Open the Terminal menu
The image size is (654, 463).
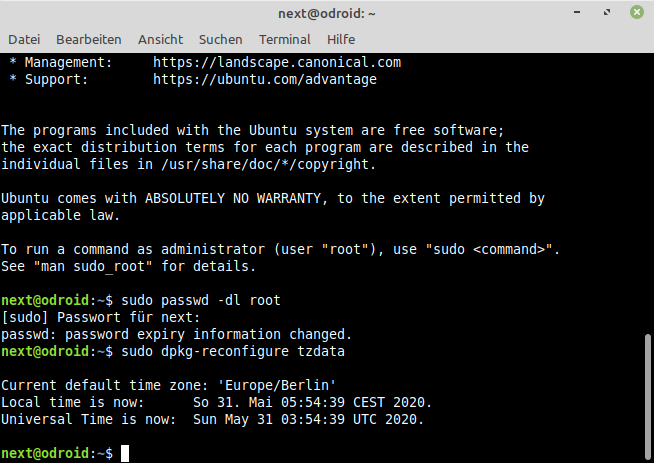(x=285, y=39)
